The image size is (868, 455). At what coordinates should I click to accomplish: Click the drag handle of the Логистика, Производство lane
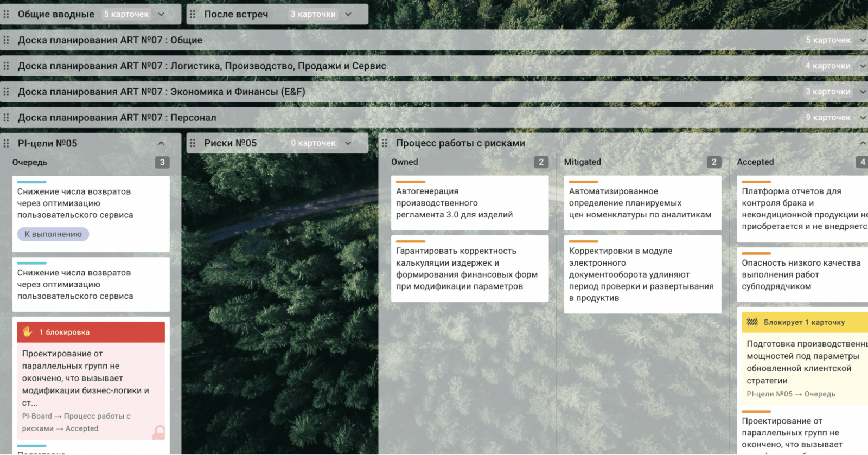(x=7, y=66)
